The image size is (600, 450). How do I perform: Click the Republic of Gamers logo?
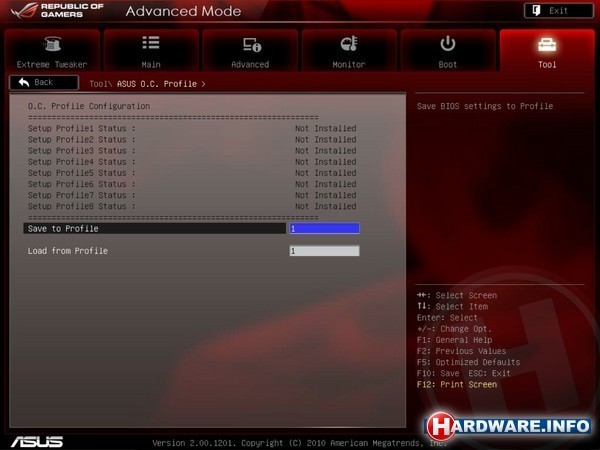click(x=57, y=11)
